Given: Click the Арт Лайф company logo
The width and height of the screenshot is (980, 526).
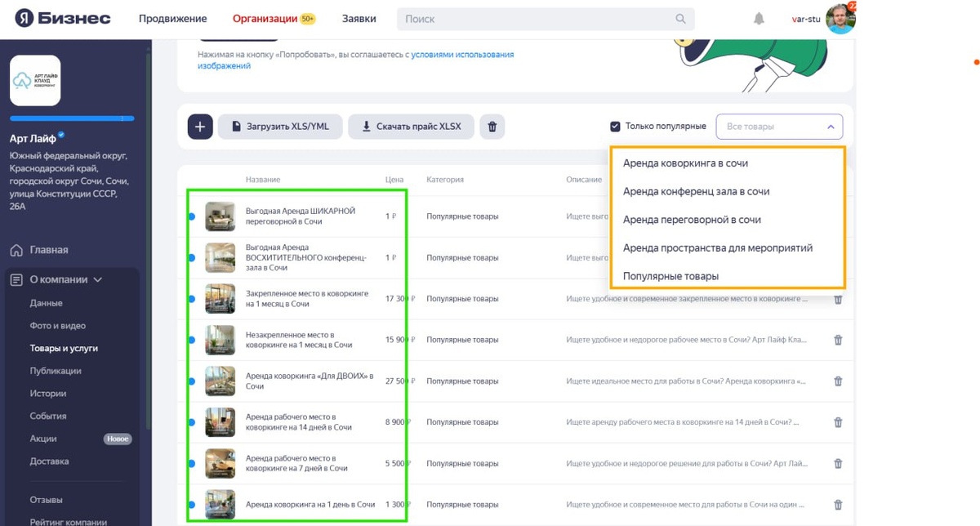Looking at the screenshot, I should (35, 80).
